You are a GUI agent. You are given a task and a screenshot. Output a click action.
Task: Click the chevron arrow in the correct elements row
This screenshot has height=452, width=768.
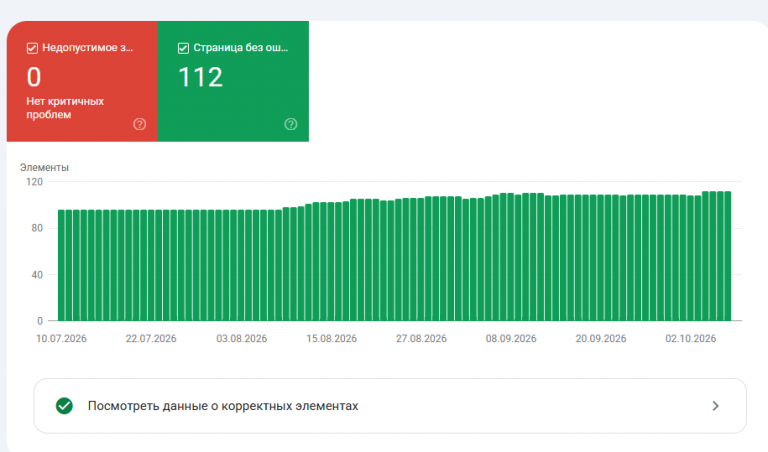(x=716, y=406)
